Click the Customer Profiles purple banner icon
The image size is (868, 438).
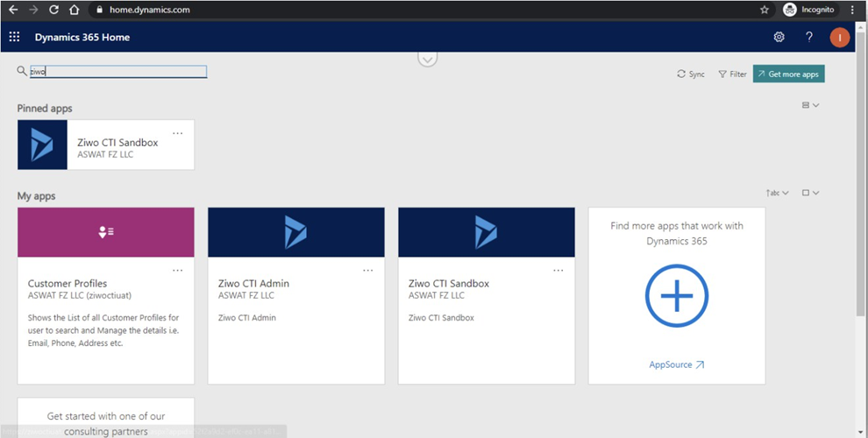(x=106, y=232)
